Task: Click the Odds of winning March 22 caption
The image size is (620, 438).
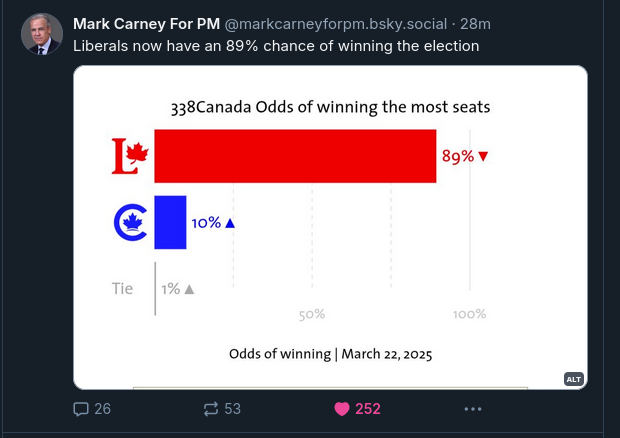Action: [330, 353]
